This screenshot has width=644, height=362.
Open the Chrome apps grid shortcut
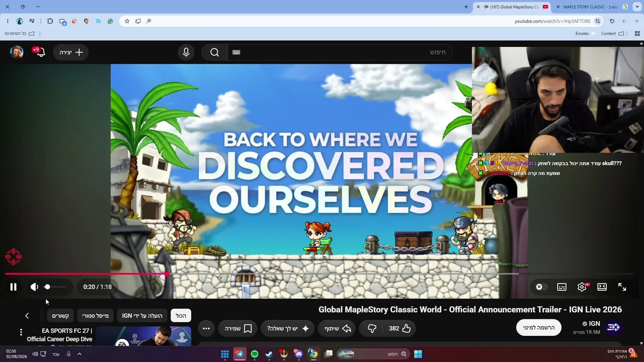tap(637, 34)
